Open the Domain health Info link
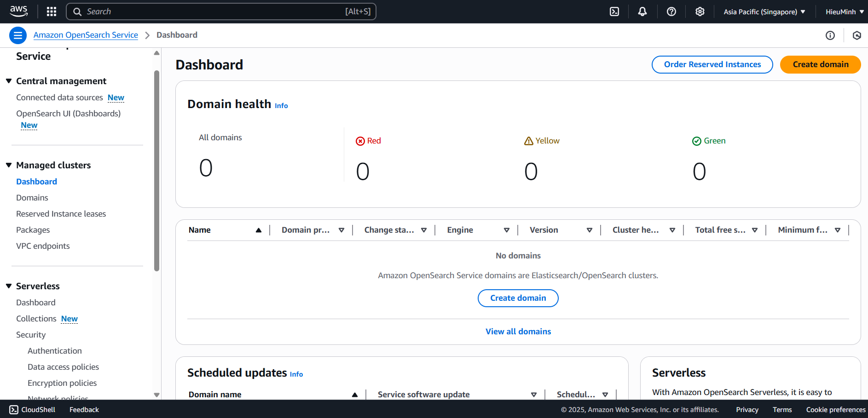The width and height of the screenshot is (868, 418). [281, 106]
